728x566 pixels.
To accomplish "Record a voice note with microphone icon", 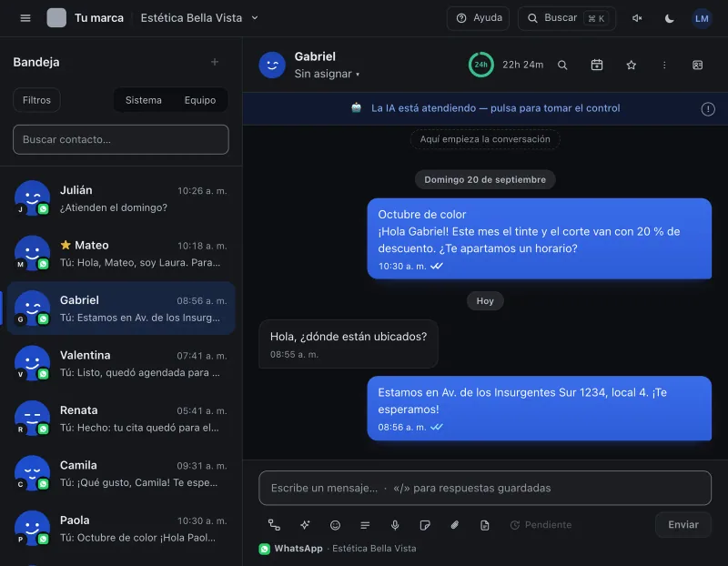I will 395,525.
